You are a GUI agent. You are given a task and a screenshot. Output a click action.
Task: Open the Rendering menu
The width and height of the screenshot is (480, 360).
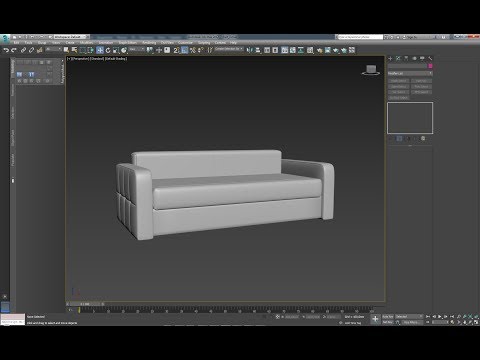[x=149, y=43]
